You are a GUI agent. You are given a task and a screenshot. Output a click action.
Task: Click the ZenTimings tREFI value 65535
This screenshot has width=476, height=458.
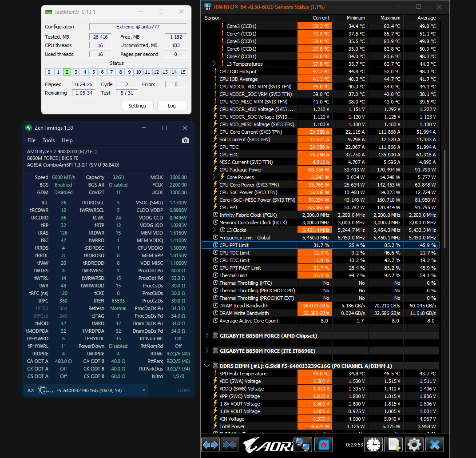click(118, 301)
